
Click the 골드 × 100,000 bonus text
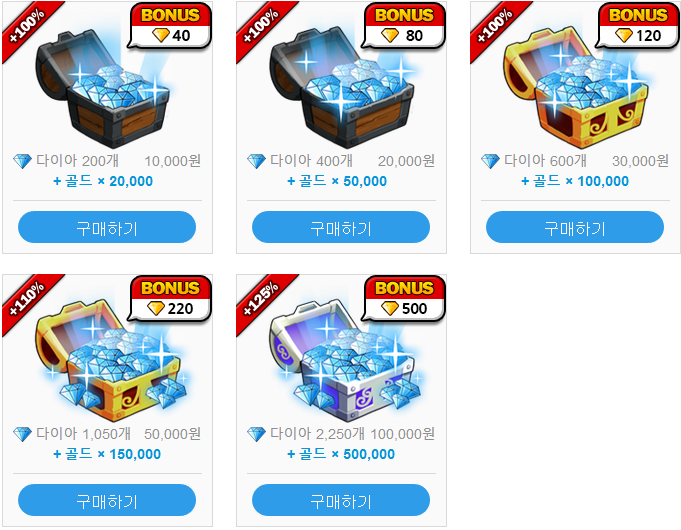click(575, 181)
